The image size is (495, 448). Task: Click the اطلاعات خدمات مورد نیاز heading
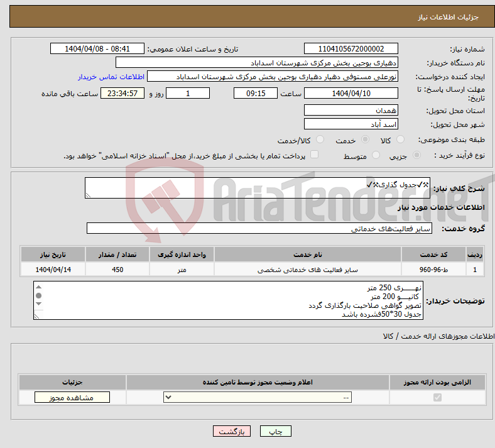tap(441, 207)
